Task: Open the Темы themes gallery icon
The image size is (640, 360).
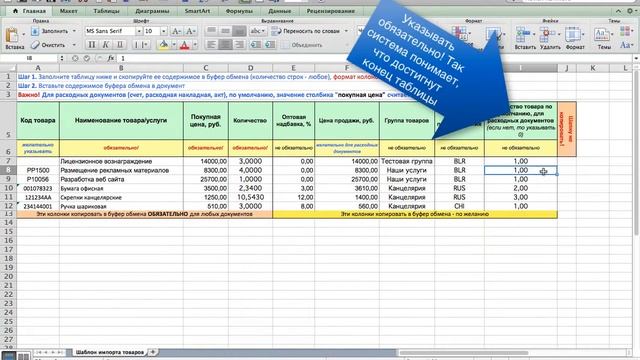Action: 602,34
